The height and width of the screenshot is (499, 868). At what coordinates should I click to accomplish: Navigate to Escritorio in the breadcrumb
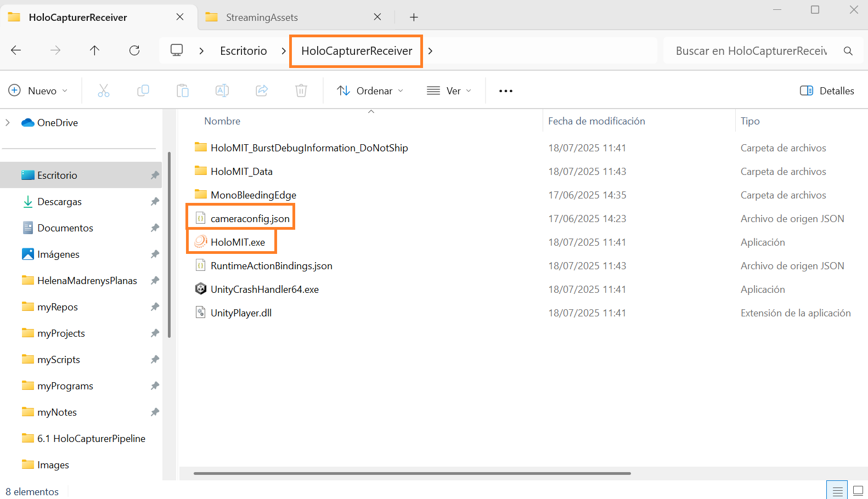click(243, 51)
